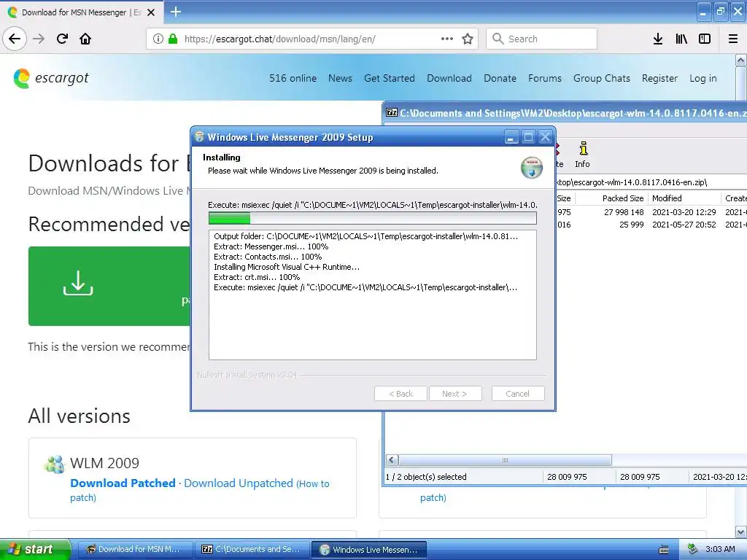Viewport: 747px width, 560px height.
Task: Click the green download arrow icon
Action: 78,283
